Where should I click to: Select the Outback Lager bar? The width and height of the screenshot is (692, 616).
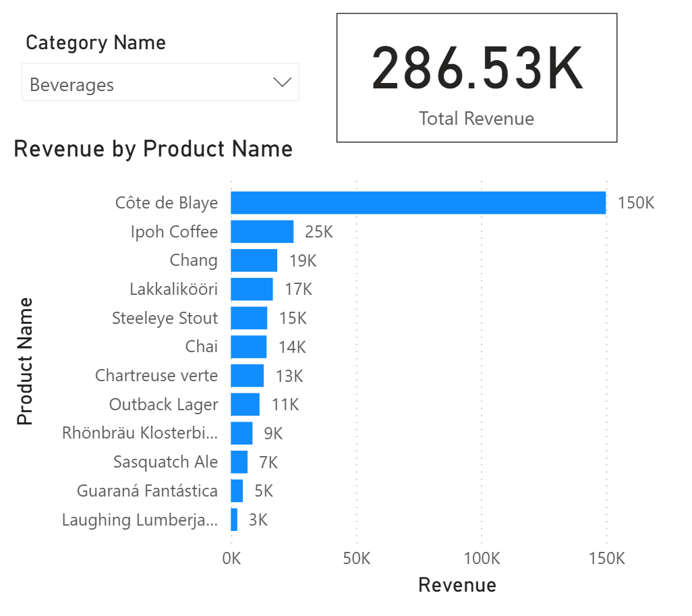245,405
